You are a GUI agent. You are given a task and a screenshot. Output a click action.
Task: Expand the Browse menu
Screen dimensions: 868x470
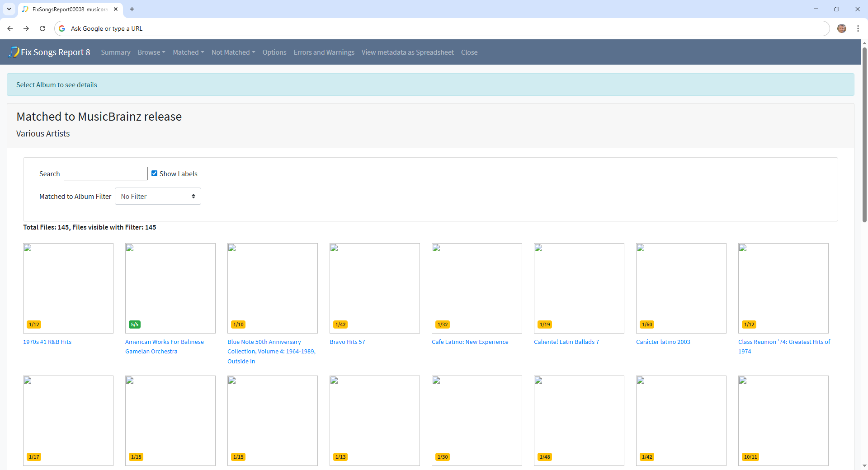click(151, 52)
